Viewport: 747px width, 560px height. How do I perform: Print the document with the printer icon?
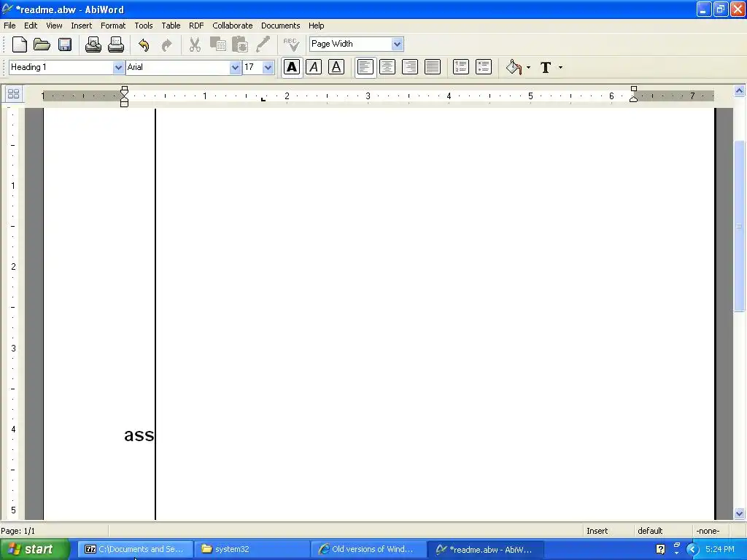click(x=116, y=44)
